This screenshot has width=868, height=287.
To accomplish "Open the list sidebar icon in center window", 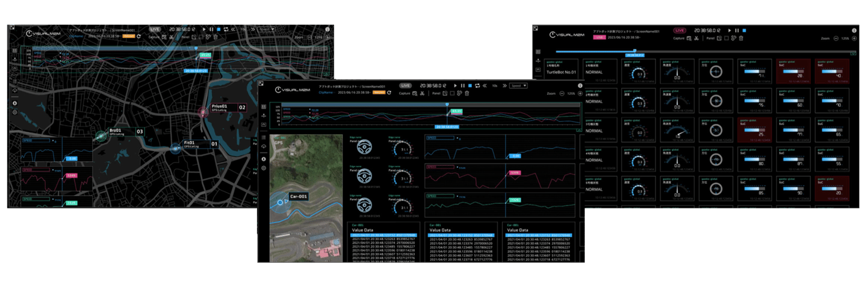I will 264,138.
